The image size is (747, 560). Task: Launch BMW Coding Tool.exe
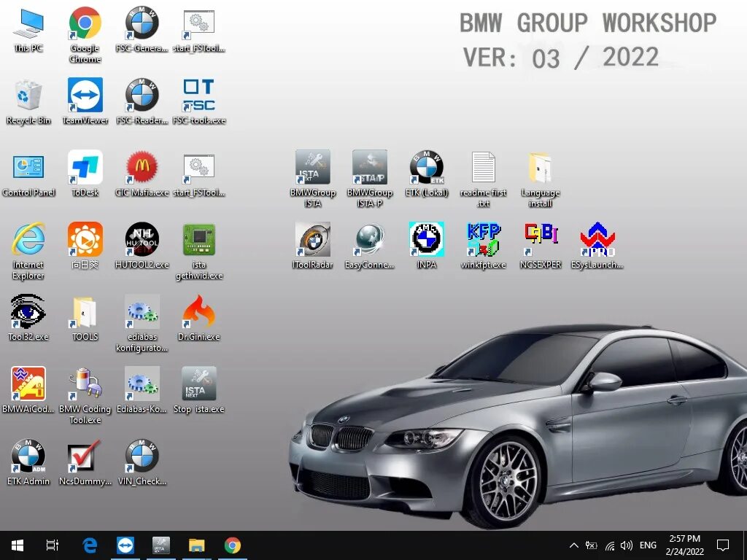point(85,395)
